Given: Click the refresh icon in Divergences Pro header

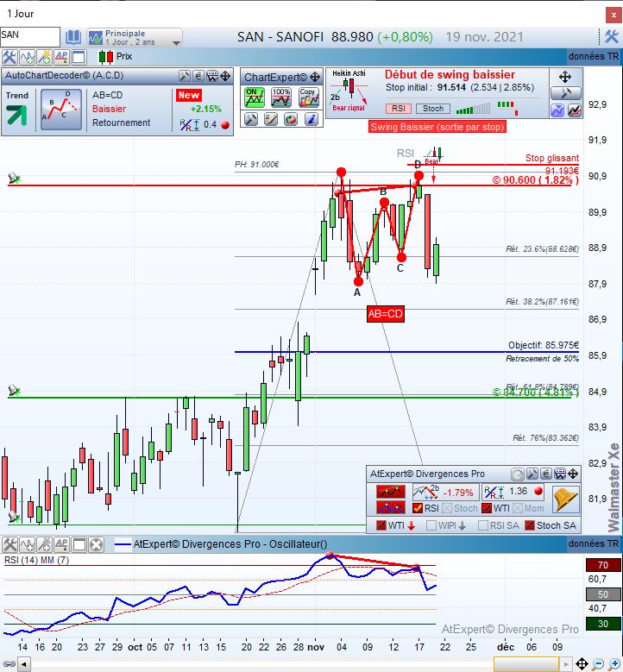Looking at the screenshot, I should 518,474.
